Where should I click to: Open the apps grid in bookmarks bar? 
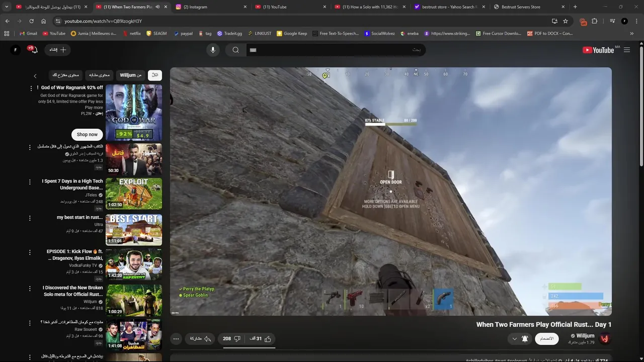[7, 33]
